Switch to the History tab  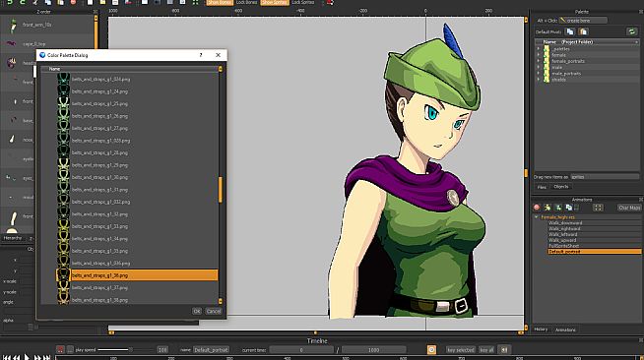[x=541, y=330]
